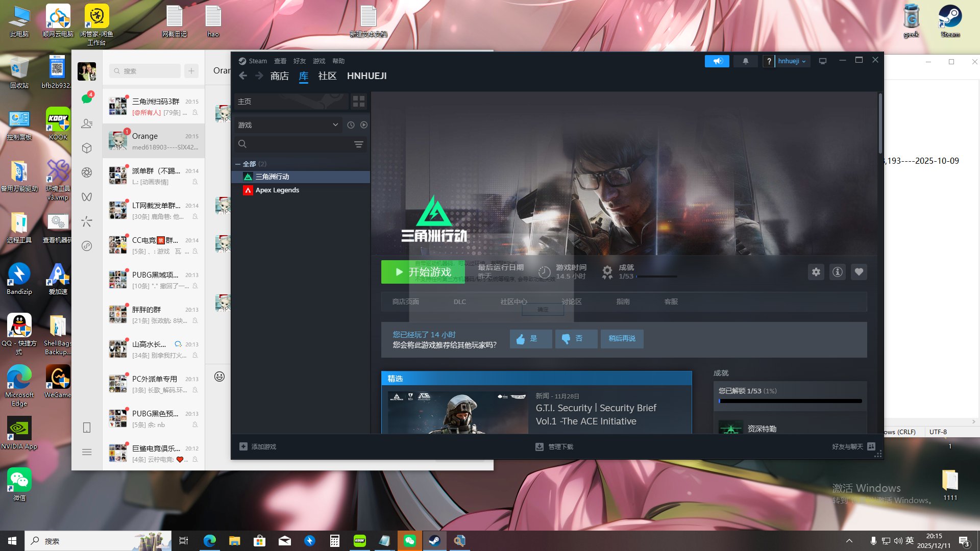This screenshot has height=551, width=980.
Task: Add 三角洲行动 to favorites heart
Action: coord(859,272)
